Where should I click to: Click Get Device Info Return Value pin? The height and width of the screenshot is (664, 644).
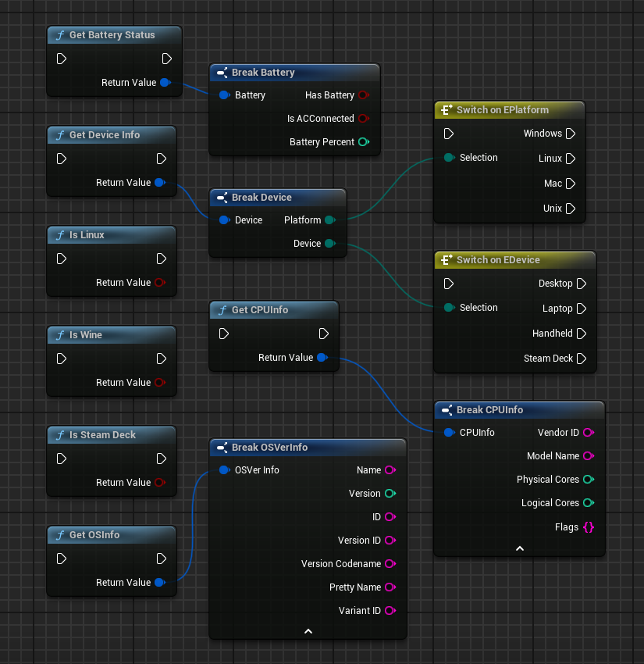tap(160, 183)
